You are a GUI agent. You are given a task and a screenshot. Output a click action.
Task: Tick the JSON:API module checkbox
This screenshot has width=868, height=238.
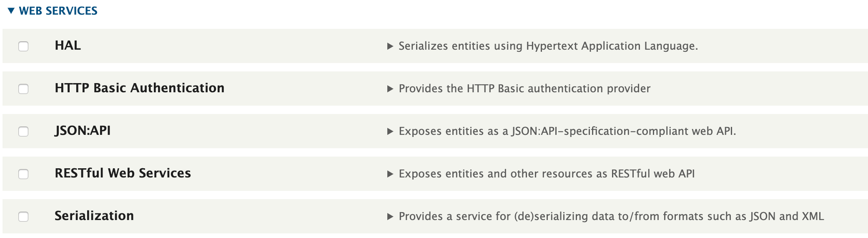pos(23,132)
